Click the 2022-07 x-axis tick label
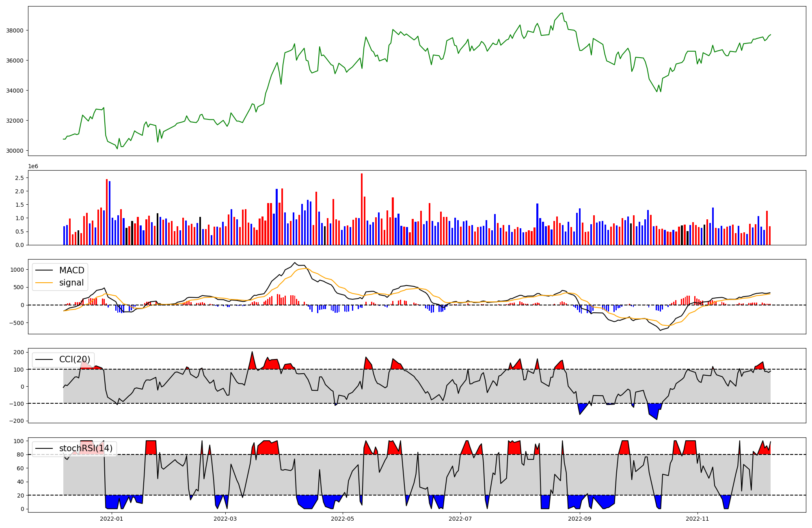812x528 pixels. point(460,519)
